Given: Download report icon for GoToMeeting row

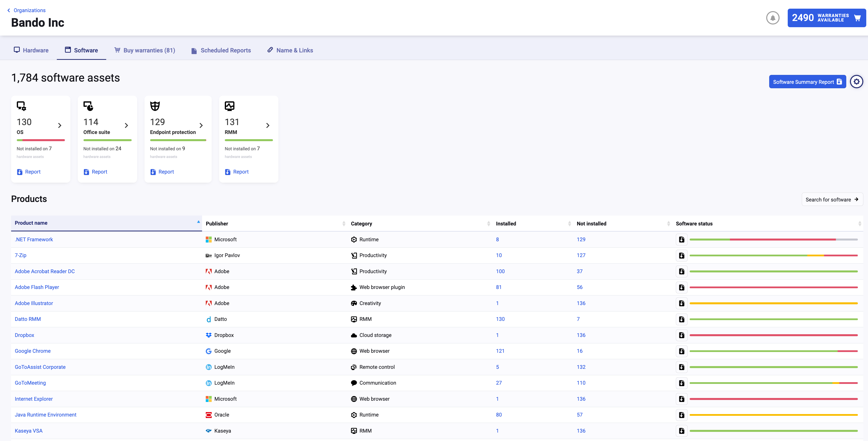Looking at the screenshot, I should pyautogui.click(x=681, y=383).
